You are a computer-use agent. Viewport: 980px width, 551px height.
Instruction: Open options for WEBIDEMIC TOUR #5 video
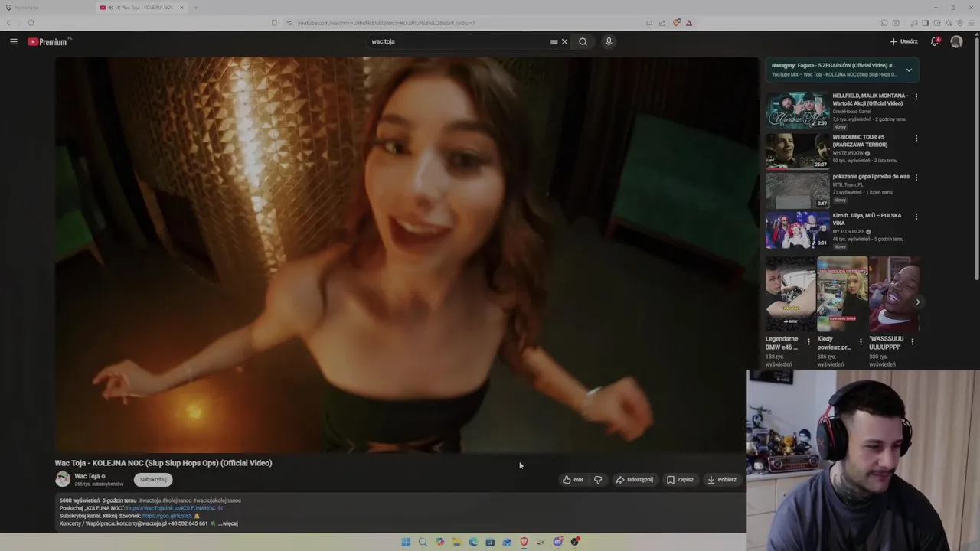point(916,139)
